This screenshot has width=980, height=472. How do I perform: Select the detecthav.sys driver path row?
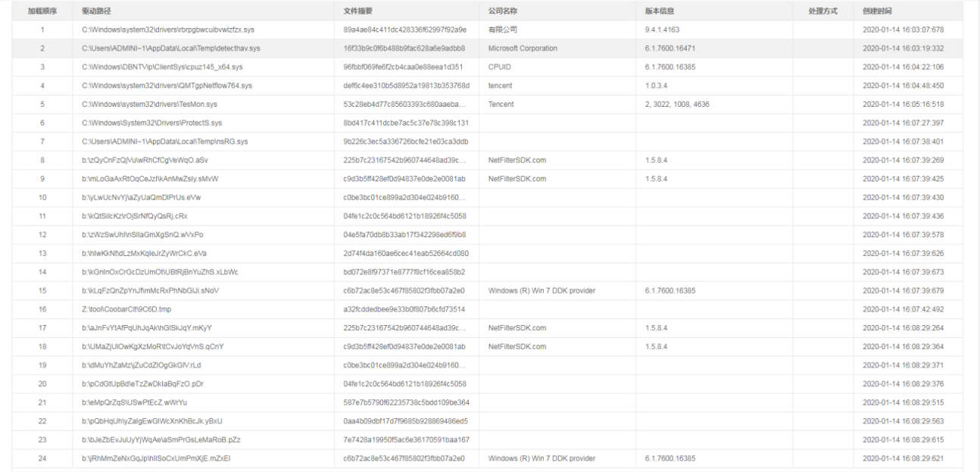[171, 48]
